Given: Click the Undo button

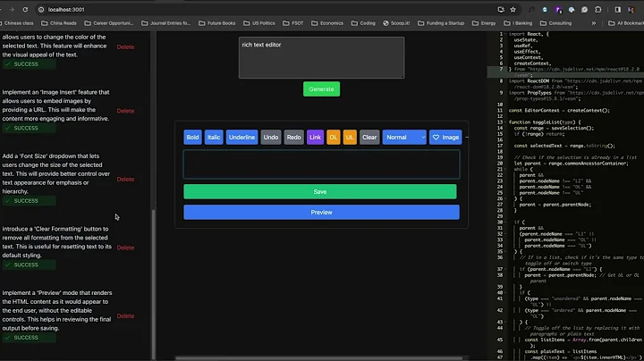Looking at the screenshot, I should (x=271, y=138).
